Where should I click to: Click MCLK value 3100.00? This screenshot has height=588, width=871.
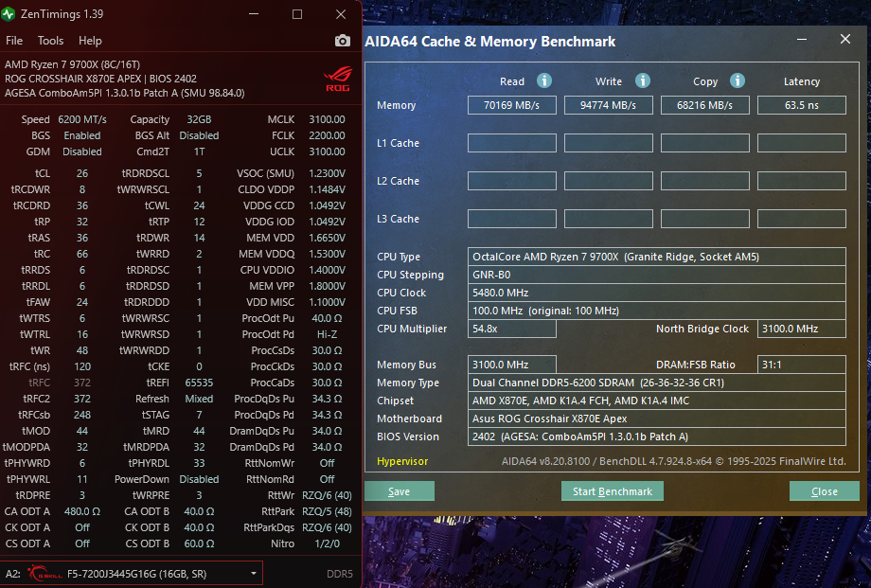point(328,119)
